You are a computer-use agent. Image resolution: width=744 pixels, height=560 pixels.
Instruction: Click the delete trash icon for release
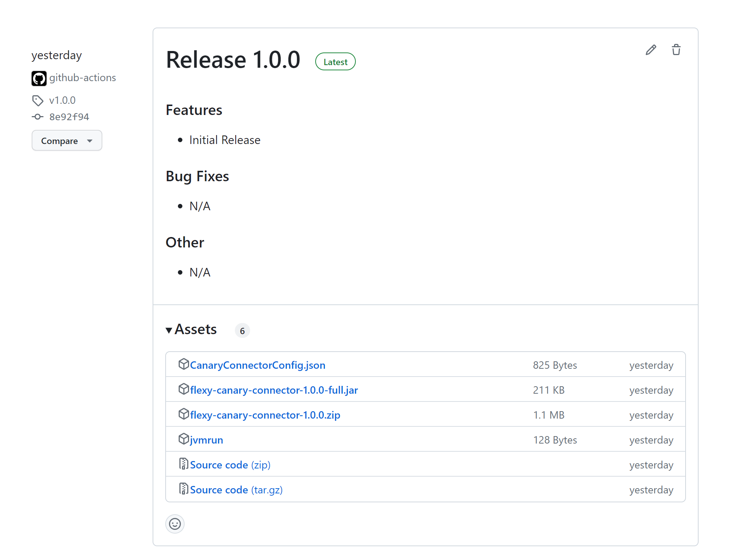(x=676, y=50)
